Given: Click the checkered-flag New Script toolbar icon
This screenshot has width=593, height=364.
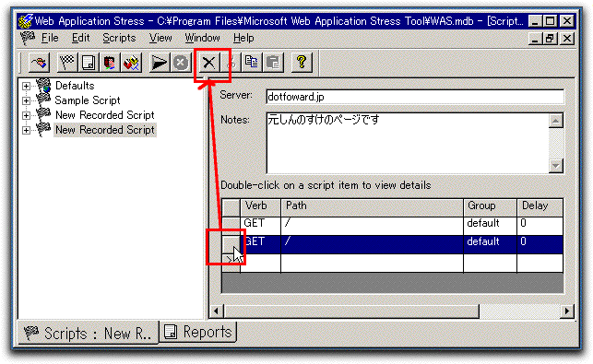Looking at the screenshot, I should tap(67, 63).
